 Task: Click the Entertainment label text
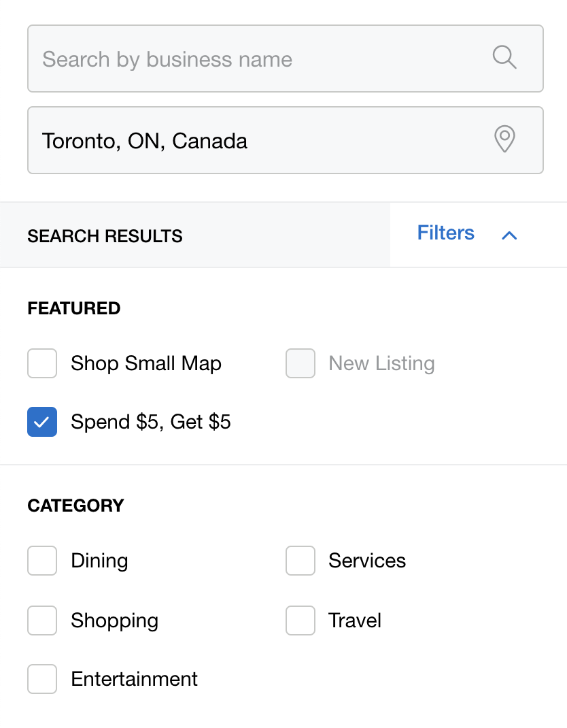(x=134, y=679)
